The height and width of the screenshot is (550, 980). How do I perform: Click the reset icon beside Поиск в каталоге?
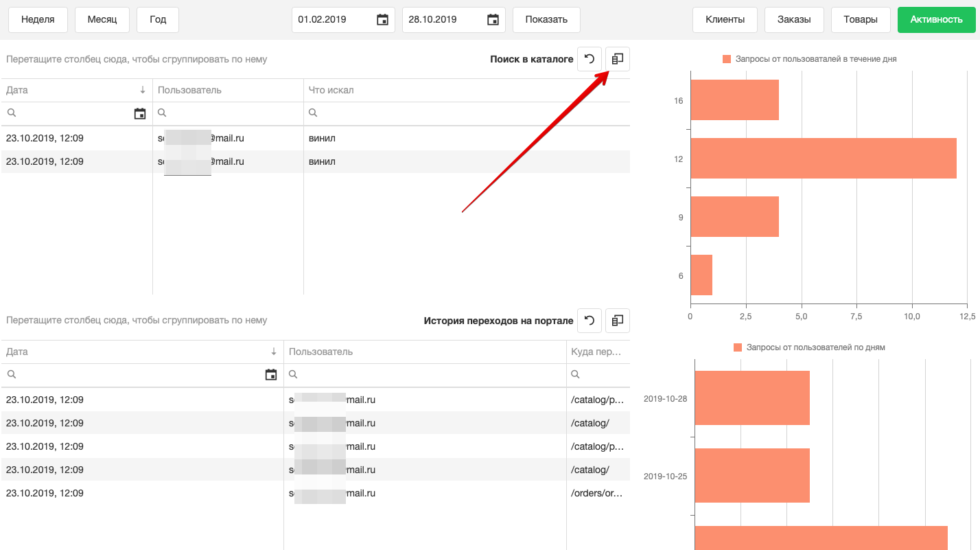tap(589, 59)
